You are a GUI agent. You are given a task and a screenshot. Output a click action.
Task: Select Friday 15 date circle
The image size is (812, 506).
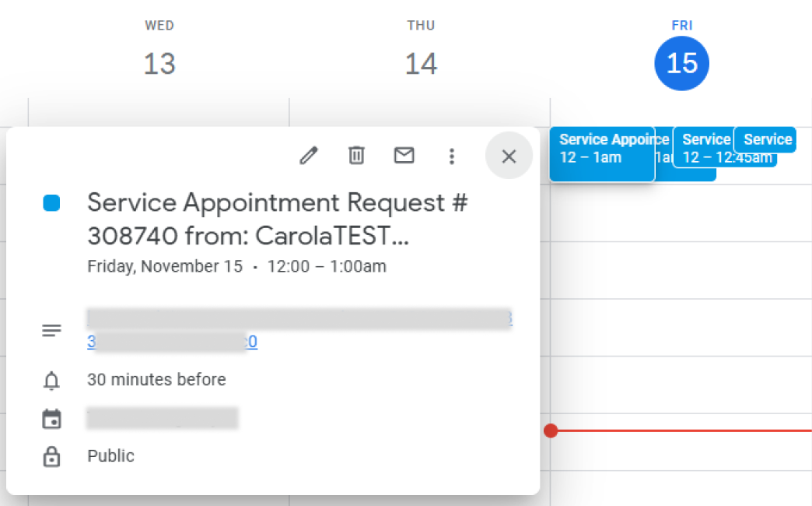pyautogui.click(x=681, y=63)
